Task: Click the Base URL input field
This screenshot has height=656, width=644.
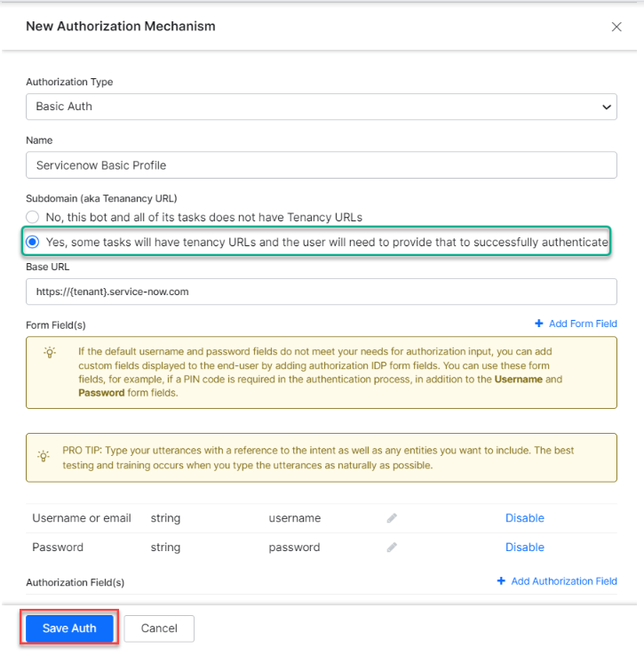Action: point(320,292)
